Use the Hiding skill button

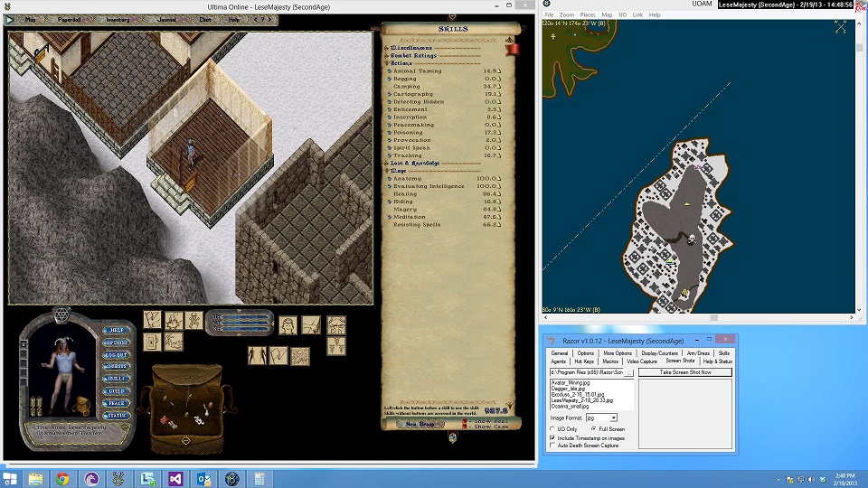pos(390,202)
